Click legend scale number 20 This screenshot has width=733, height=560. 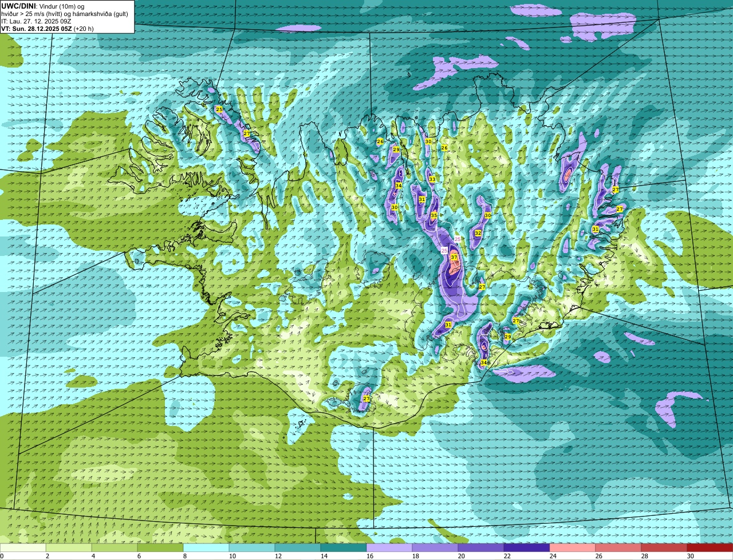point(461,556)
